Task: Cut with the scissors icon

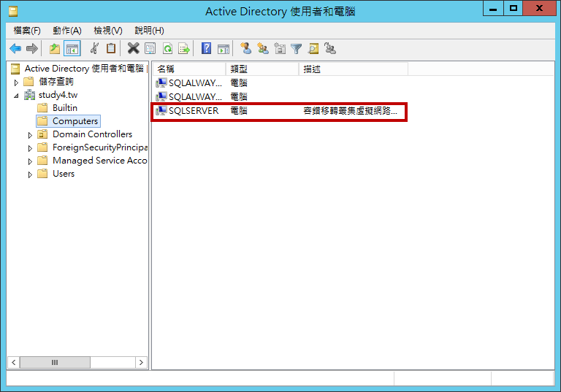Action: pos(94,48)
